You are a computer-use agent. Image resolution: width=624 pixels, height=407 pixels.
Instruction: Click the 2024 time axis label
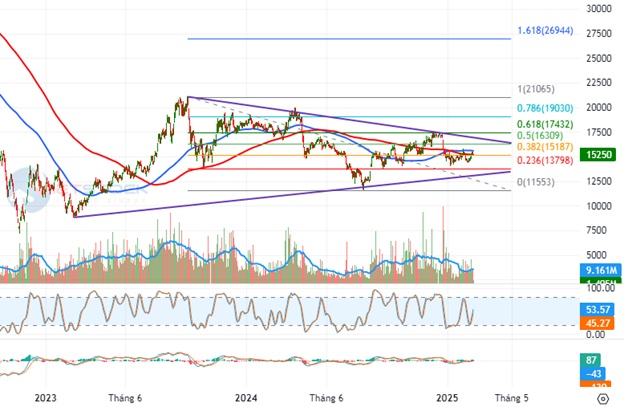pos(246,397)
